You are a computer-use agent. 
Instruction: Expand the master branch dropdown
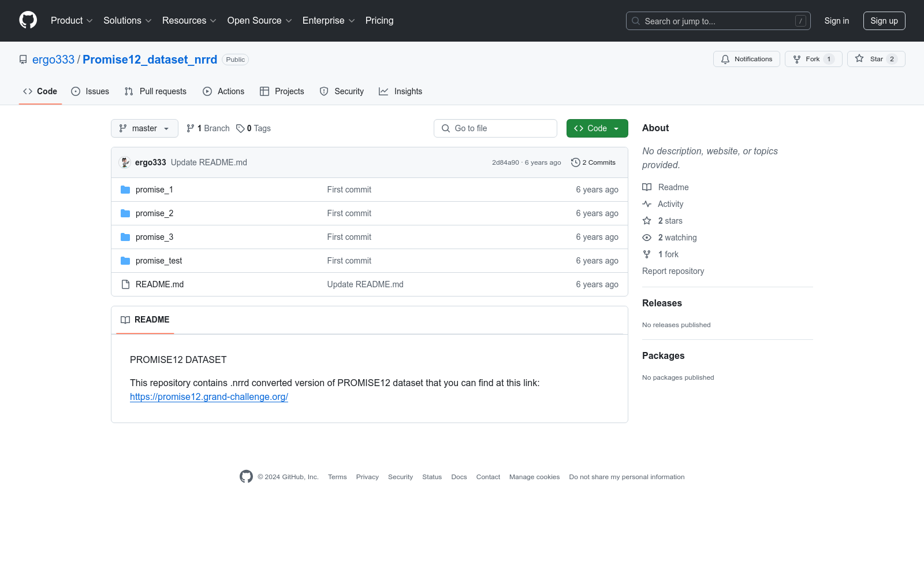pyautogui.click(x=144, y=128)
